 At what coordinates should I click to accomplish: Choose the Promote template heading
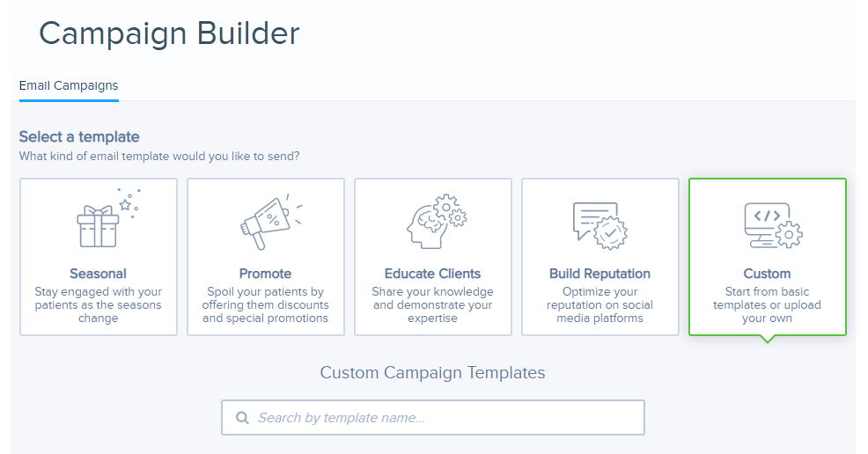(265, 274)
